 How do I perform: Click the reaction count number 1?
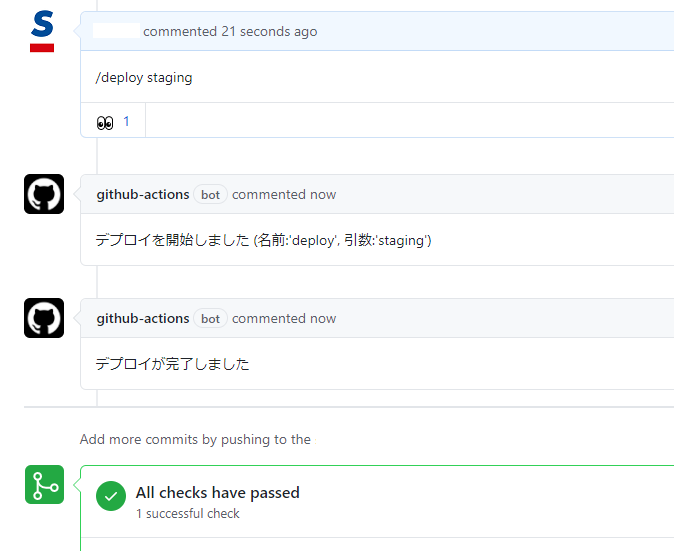point(126,122)
